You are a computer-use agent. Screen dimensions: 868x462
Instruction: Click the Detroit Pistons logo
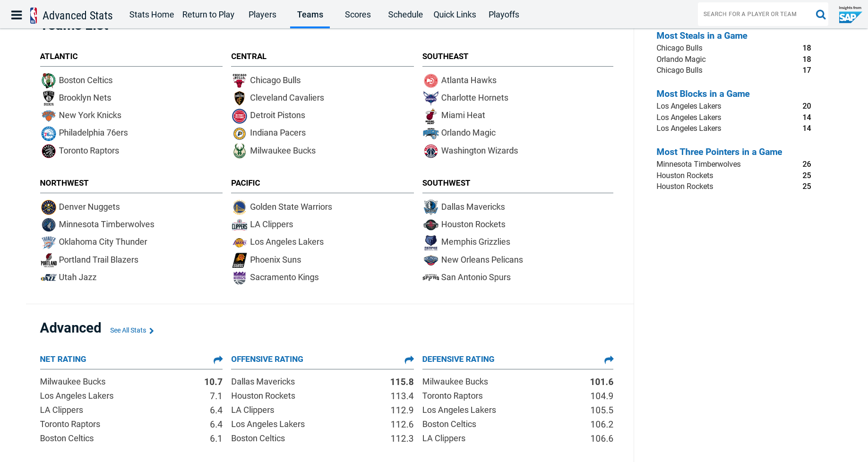coord(240,116)
